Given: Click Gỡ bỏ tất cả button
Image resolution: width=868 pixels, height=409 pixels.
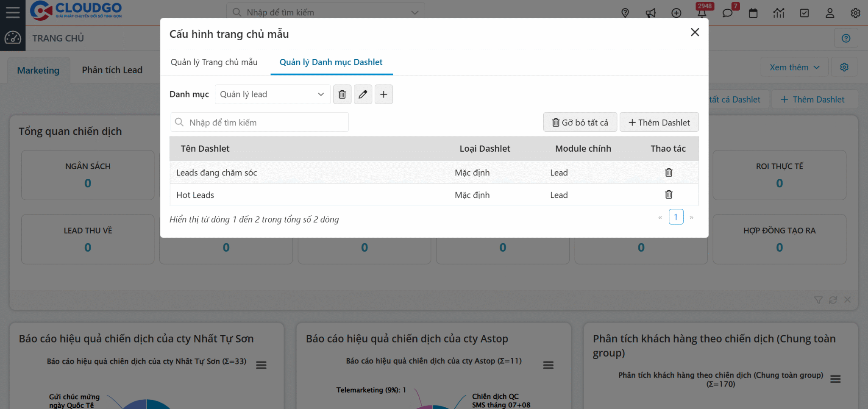Looking at the screenshot, I should point(580,122).
